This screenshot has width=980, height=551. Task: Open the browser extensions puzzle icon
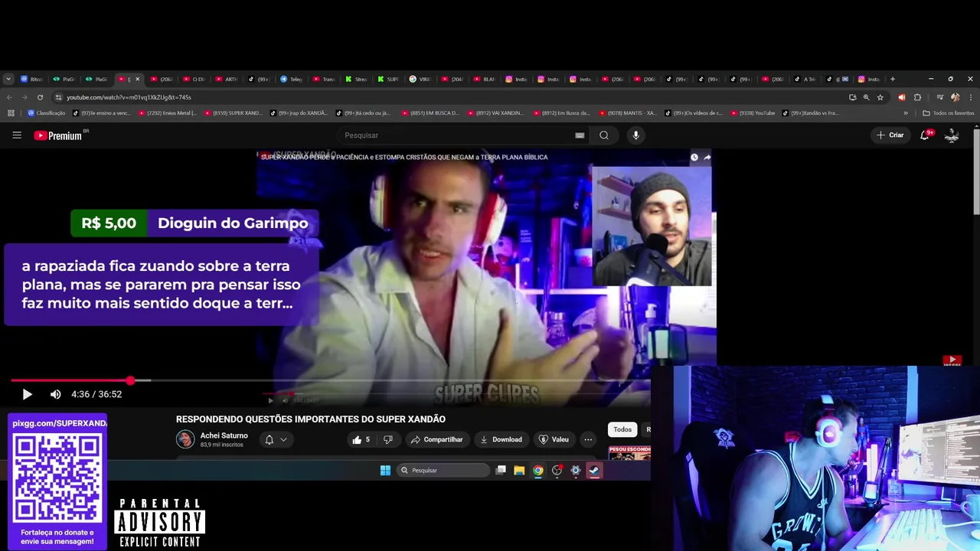pos(917,97)
